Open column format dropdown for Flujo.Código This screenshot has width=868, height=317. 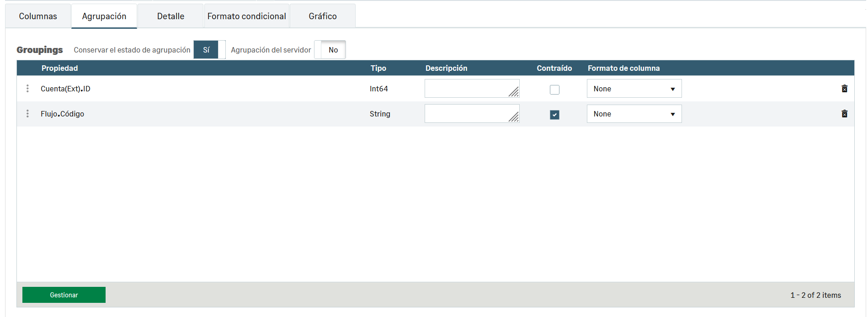[x=634, y=114]
